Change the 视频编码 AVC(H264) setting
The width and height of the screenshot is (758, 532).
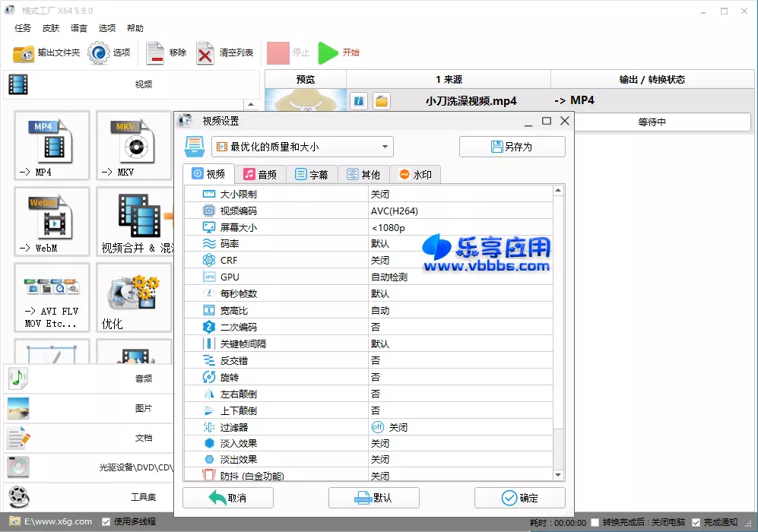455,211
